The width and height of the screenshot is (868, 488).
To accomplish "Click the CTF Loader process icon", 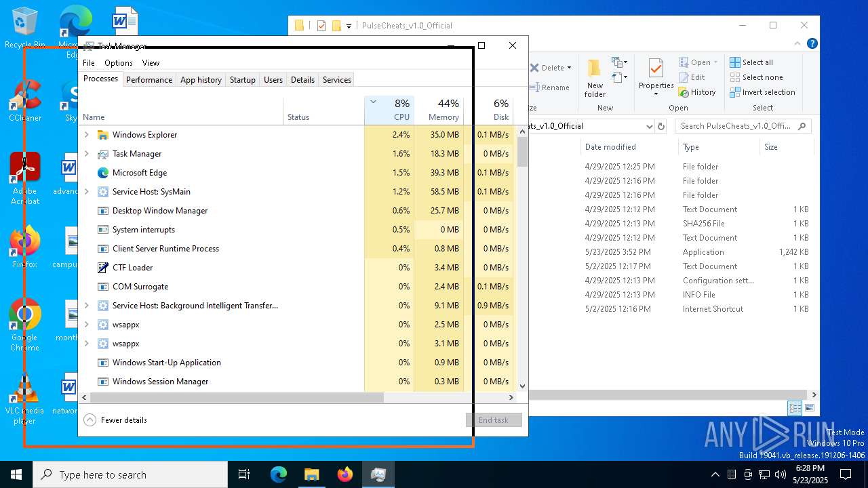I will (103, 268).
